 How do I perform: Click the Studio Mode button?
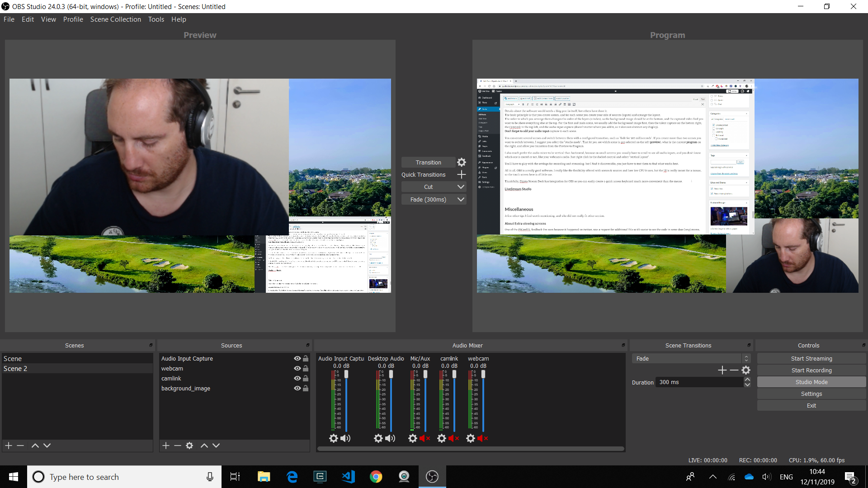coord(811,382)
